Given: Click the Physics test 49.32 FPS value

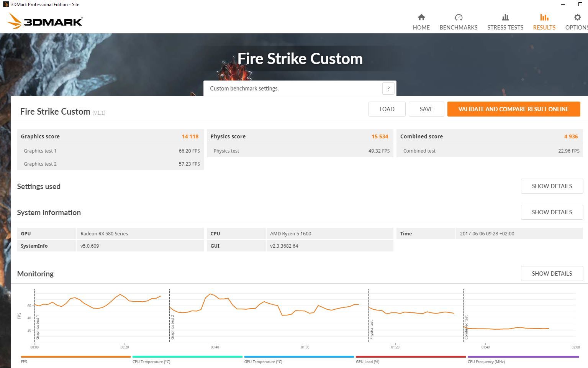Looking at the screenshot, I should [379, 151].
